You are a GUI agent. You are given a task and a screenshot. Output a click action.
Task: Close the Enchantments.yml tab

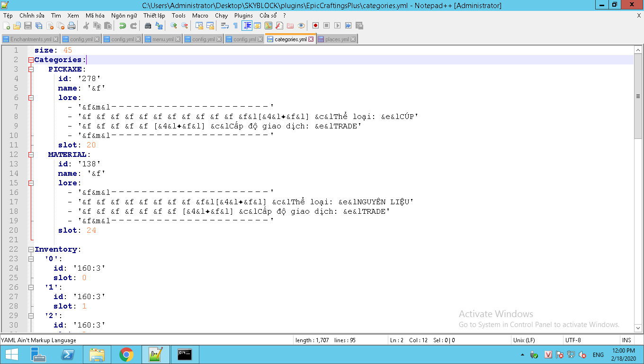[56, 39]
